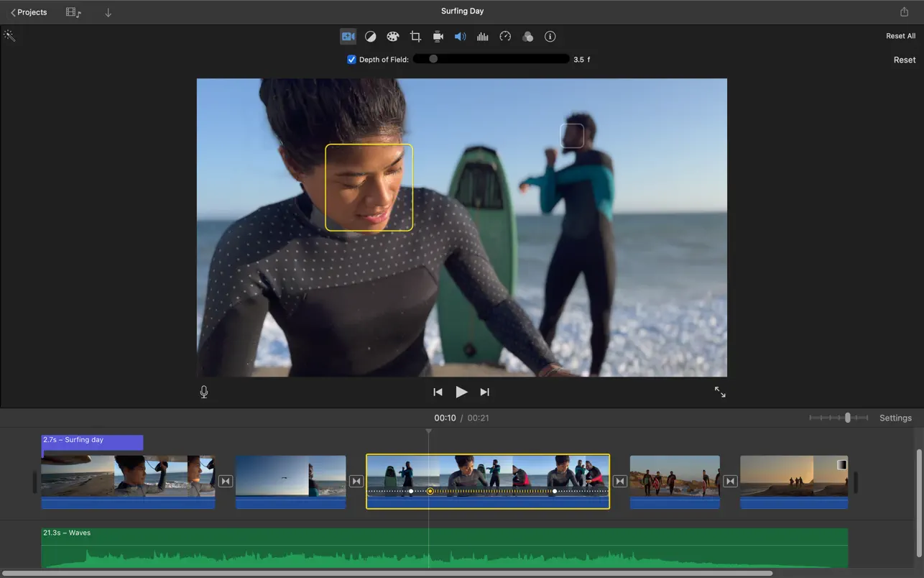Open the clip Speed controls
The image size is (924, 578).
click(505, 36)
